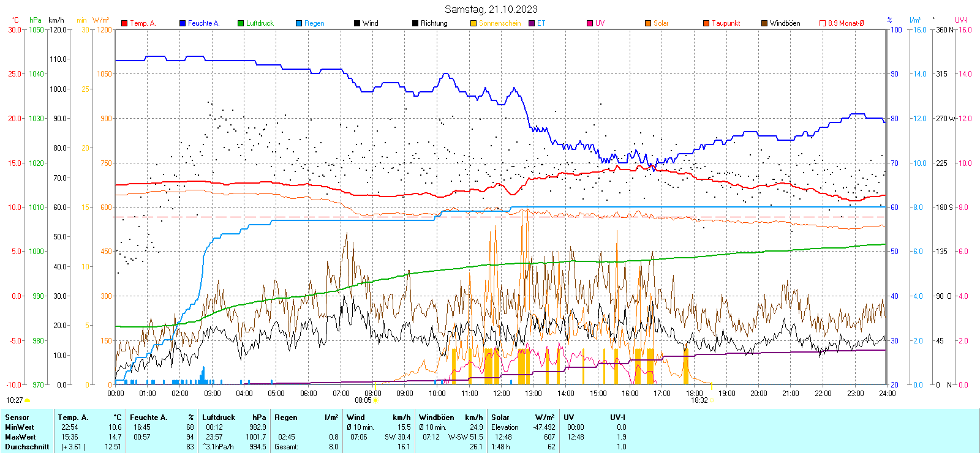Click the 12:00 time axis marker
This screenshot has height=453, width=980.
(x=501, y=394)
